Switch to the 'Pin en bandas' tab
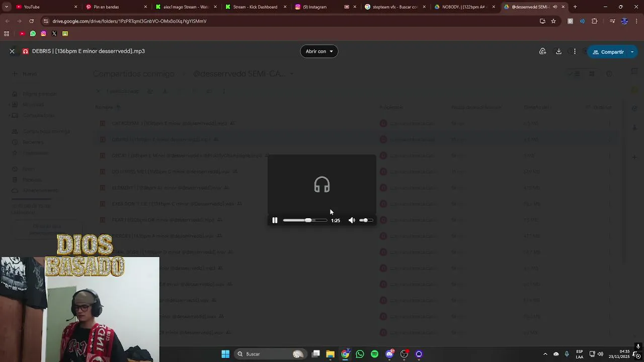This screenshot has height=362, width=644. [x=117, y=7]
